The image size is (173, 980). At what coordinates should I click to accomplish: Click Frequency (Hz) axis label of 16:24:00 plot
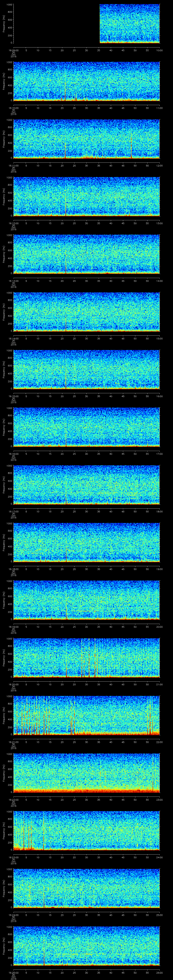[4, 888]
